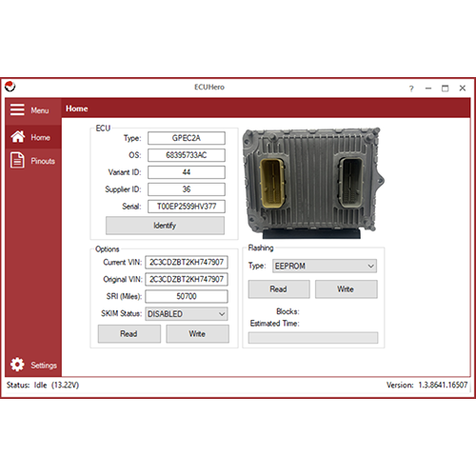Image resolution: width=476 pixels, height=476 pixels.
Task: Click the OS field 68395733AC
Action: point(187,155)
